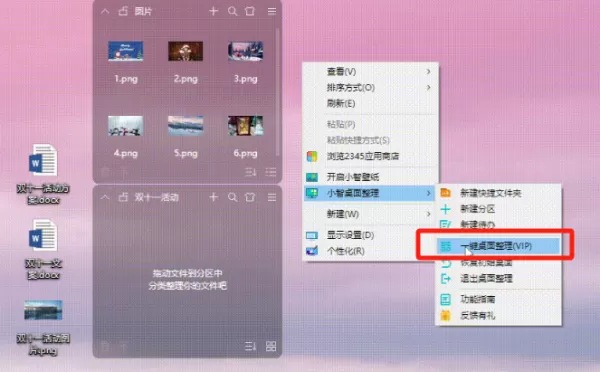Choose 粘贴(P) in the context menu
Screen dimensions: 600x372
click(370, 124)
